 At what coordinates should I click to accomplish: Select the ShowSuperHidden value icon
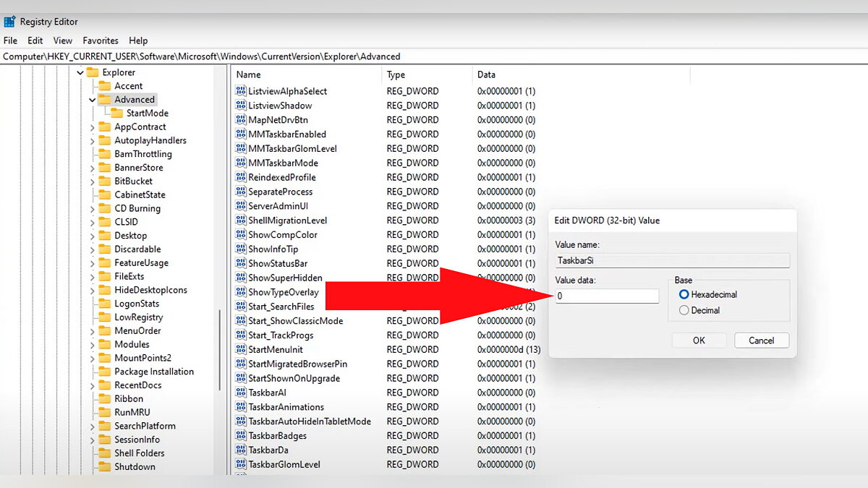point(242,278)
